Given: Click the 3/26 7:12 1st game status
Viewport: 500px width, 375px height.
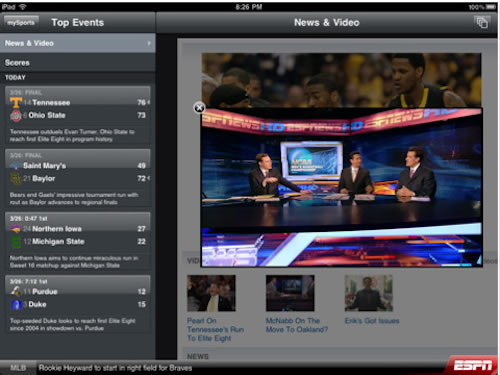Looking at the screenshot, I should [29, 282].
